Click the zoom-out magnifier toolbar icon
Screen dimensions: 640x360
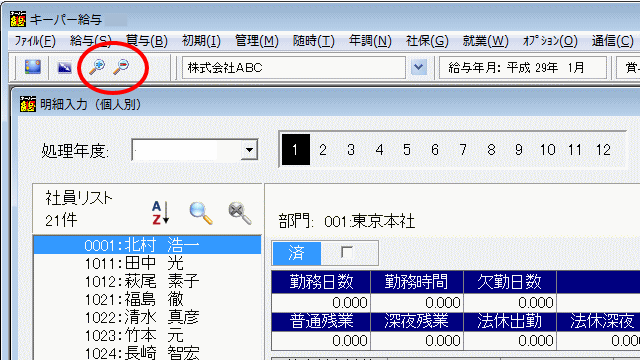[x=121, y=67]
